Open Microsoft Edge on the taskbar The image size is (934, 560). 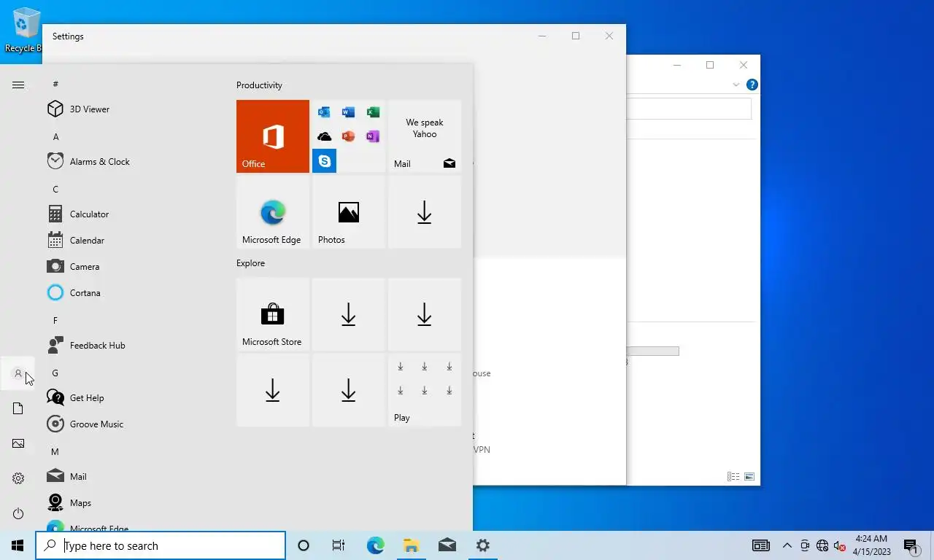[375, 545]
